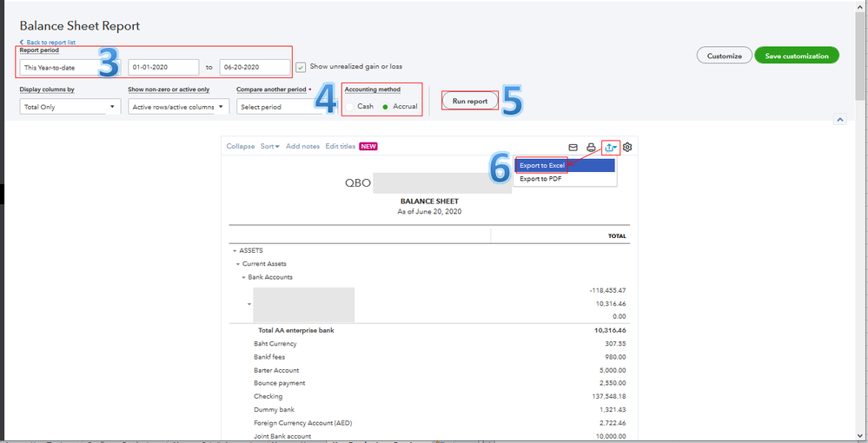
Task: Click the 1,321.43 Dummy bank amount
Action: (x=613, y=410)
